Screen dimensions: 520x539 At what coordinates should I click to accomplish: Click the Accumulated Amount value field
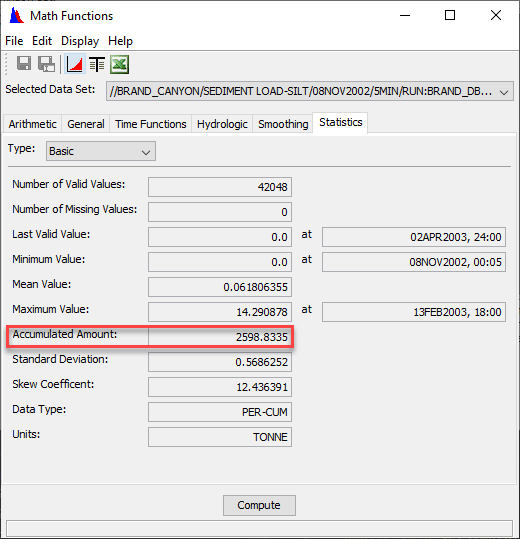[220, 337]
